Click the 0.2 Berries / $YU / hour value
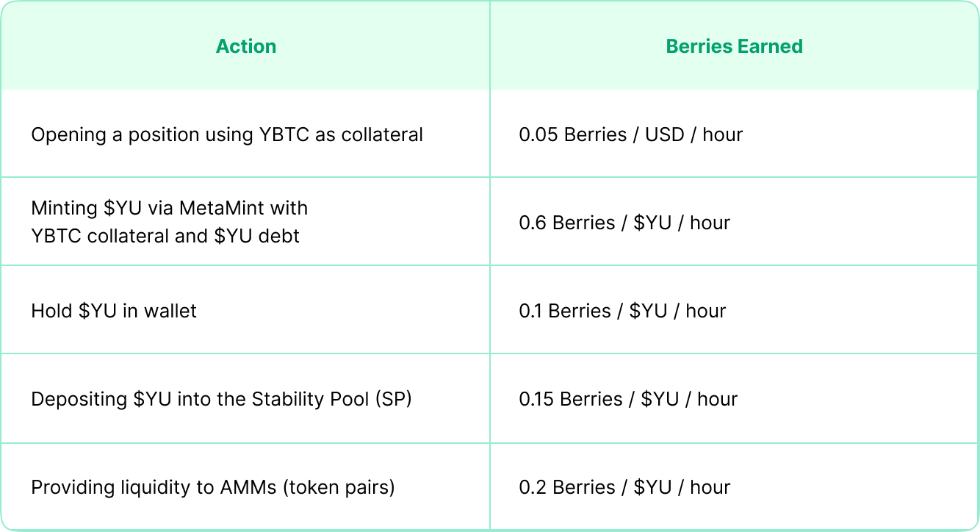980x532 pixels. pos(624,487)
